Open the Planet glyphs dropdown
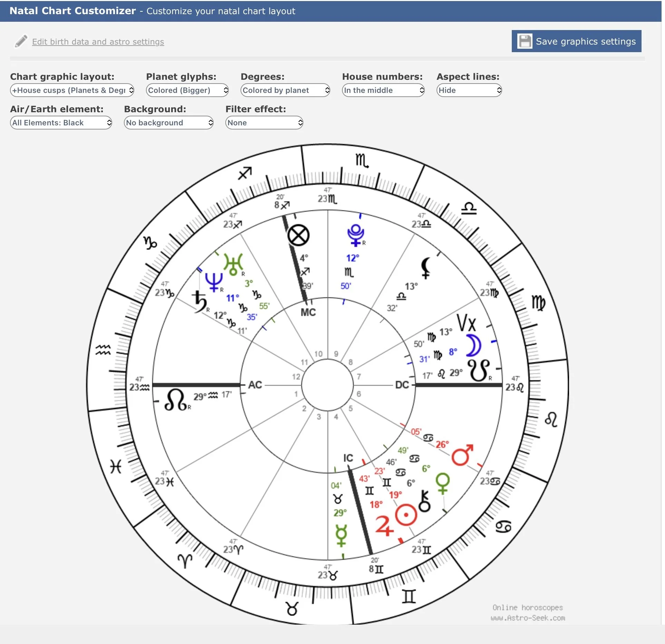This screenshot has height=644, width=665. tap(187, 90)
